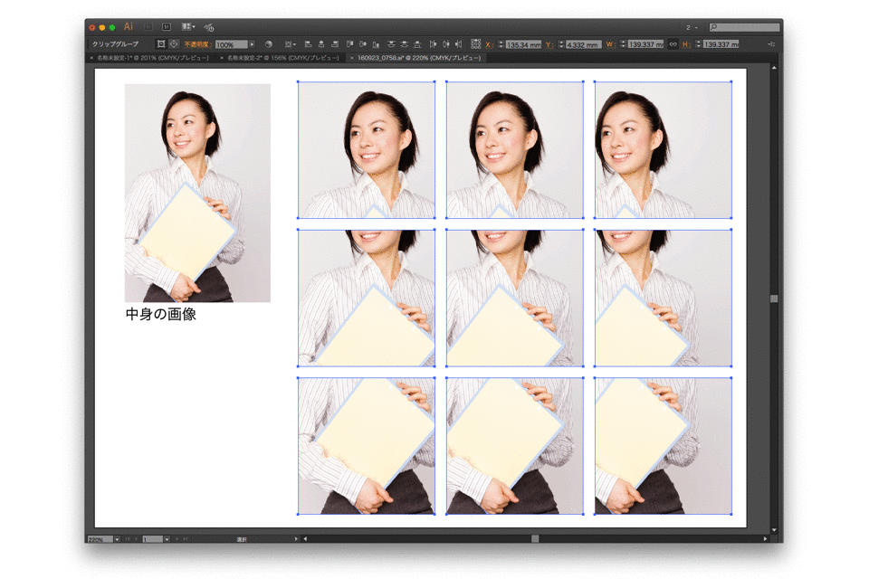Open the X transform link label
This screenshot has width=869, height=588.
point(489,44)
